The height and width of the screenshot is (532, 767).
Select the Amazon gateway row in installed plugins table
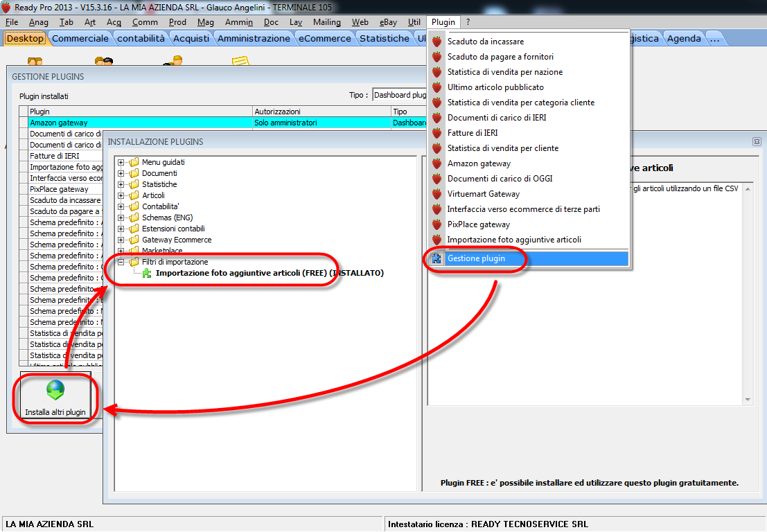pyautogui.click(x=222, y=123)
